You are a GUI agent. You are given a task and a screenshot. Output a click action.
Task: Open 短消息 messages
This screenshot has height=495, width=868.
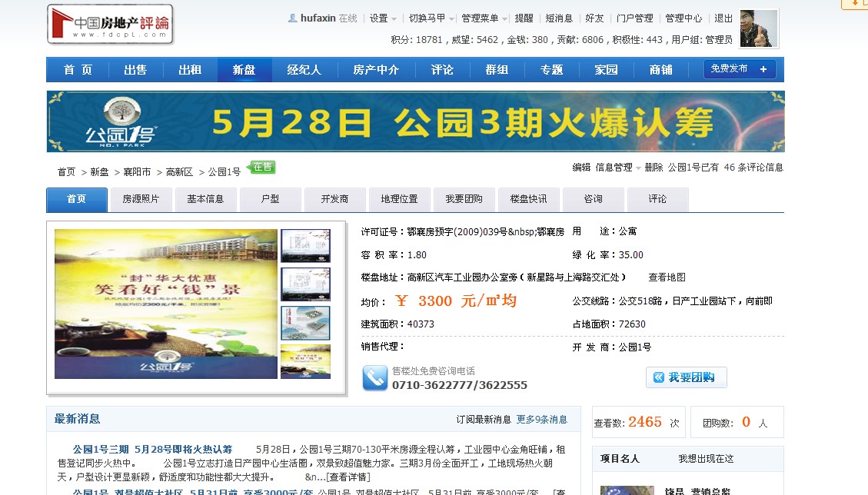(559, 18)
